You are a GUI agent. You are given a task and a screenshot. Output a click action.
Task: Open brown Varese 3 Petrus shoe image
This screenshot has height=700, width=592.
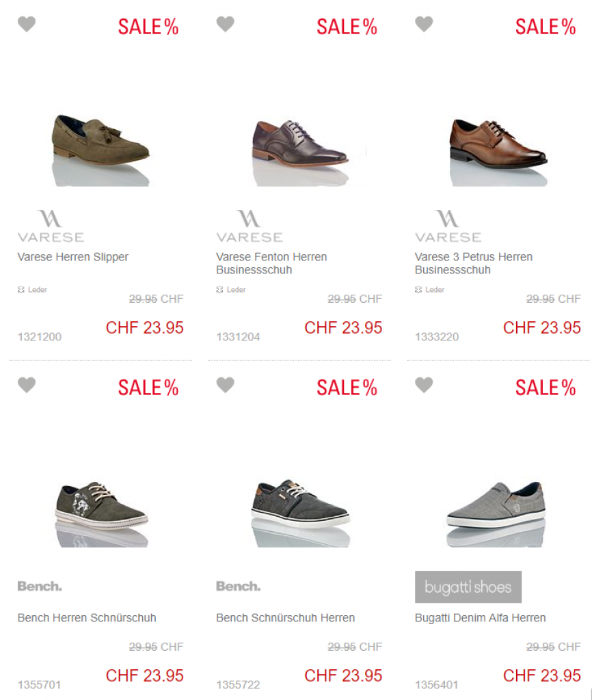click(x=498, y=142)
